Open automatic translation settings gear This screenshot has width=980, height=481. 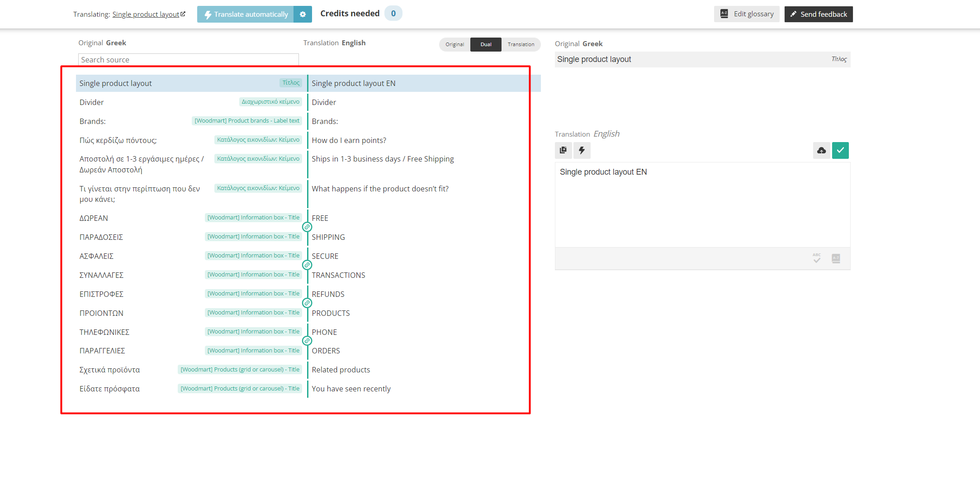[303, 14]
